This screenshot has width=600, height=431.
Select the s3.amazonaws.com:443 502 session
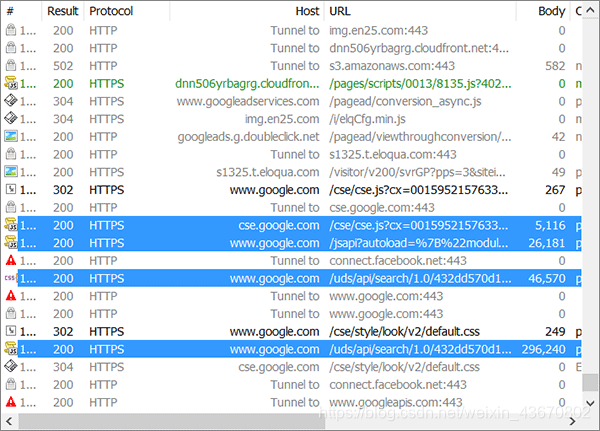(293, 66)
